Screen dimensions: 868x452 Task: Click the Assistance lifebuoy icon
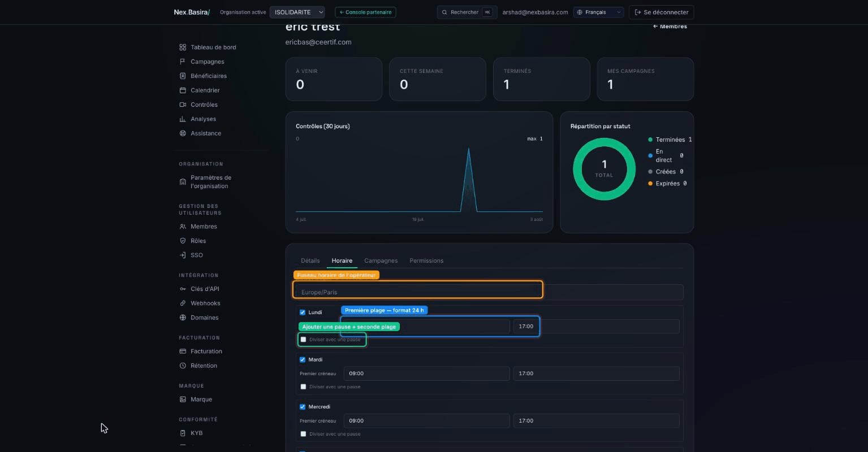coord(183,133)
